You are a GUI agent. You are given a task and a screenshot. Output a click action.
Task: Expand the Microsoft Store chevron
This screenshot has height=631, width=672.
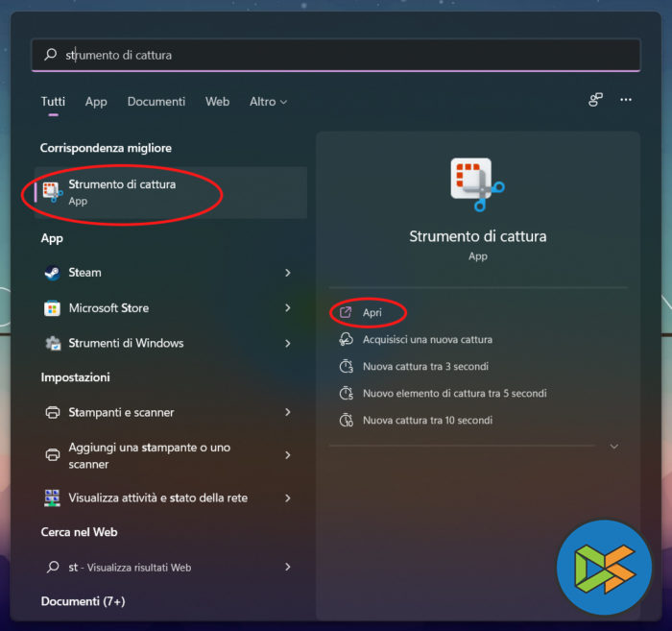click(x=288, y=308)
